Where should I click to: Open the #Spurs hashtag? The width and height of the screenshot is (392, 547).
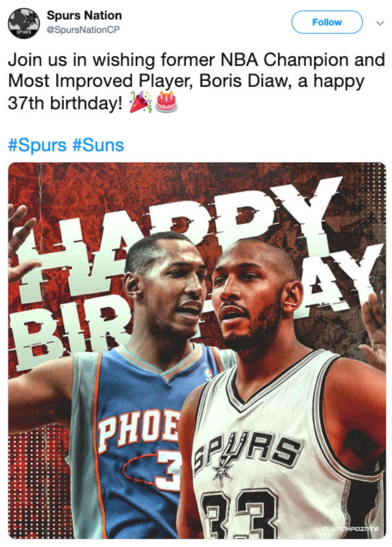pos(37,145)
